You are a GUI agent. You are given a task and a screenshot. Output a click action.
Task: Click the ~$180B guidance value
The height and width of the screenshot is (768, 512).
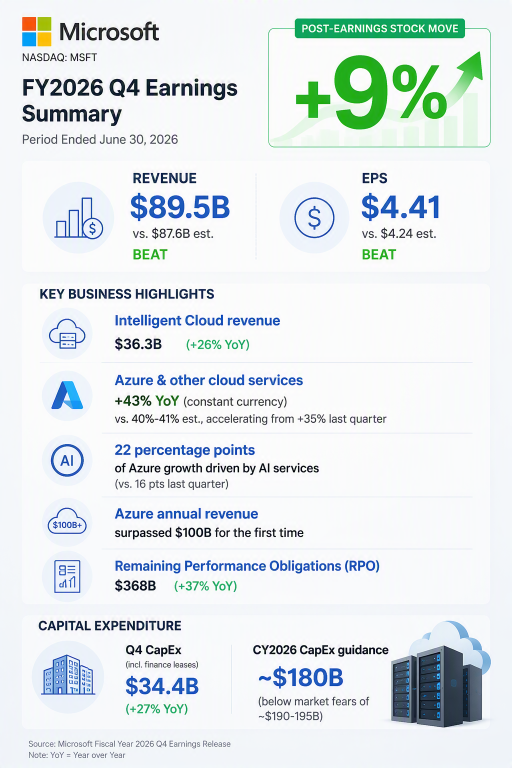tap(301, 677)
